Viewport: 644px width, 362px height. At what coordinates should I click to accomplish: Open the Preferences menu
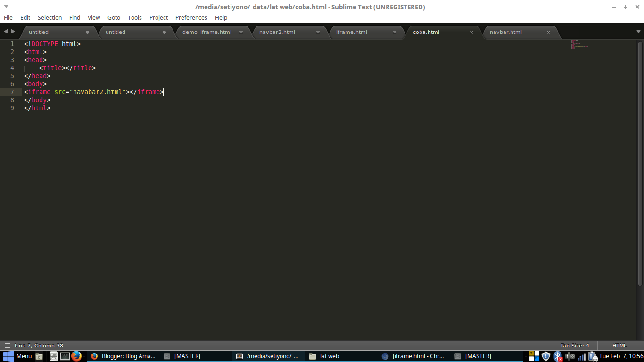coord(191,17)
